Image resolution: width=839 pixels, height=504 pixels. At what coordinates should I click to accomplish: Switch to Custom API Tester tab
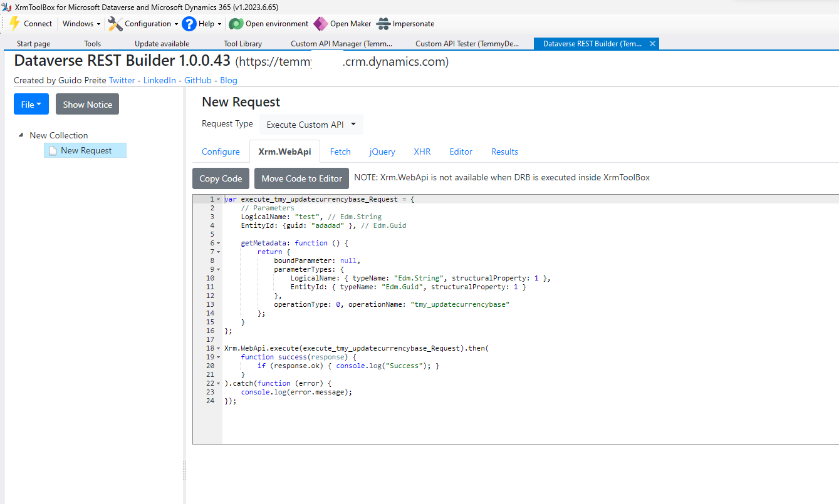[x=467, y=44]
